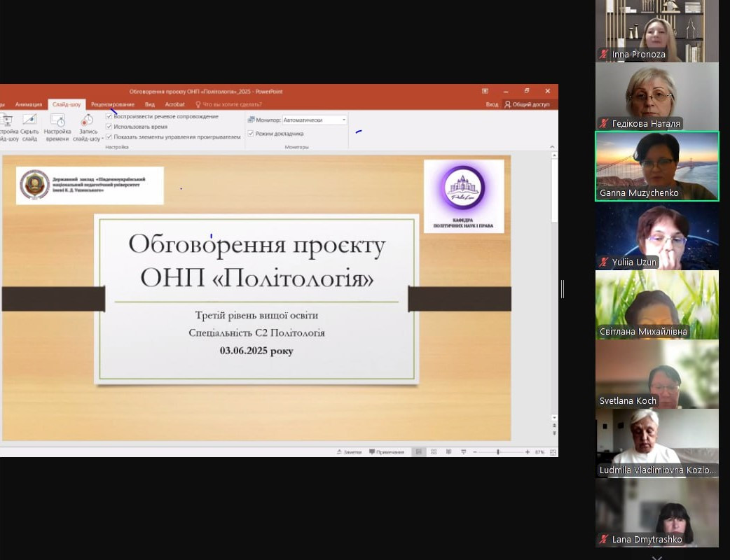Select Yuliia Uzun video thumbnail
Screen dimensions: 730x560
pos(657,236)
